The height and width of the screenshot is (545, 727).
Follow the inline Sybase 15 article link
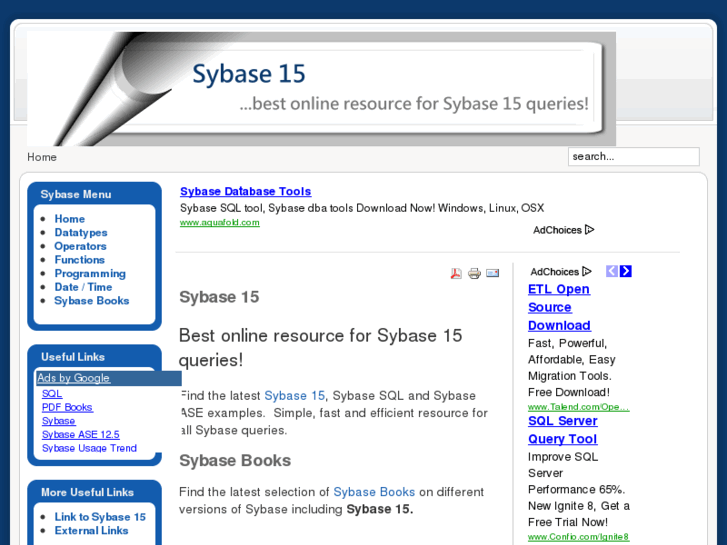coord(294,395)
